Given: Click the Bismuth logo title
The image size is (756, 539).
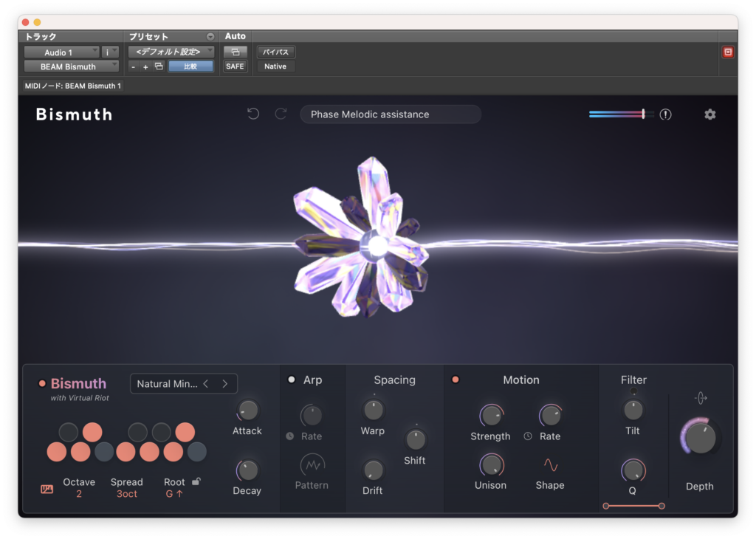Looking at the screenshot, I should click(x=75, y=114).
